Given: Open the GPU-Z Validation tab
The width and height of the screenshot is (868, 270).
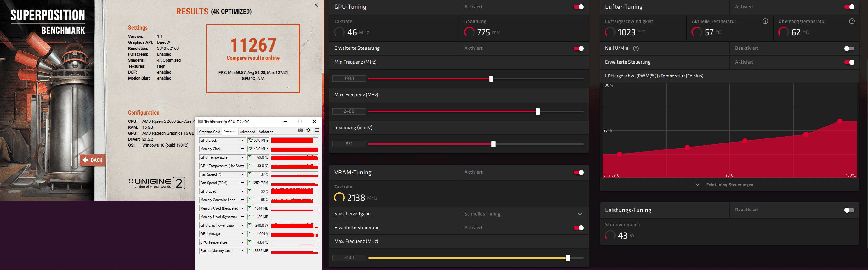Looking at the screenshot, I should click(266, 132).
